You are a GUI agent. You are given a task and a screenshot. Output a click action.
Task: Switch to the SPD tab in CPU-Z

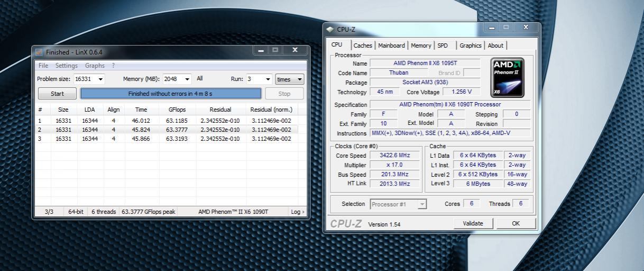(x=443, y=46)
